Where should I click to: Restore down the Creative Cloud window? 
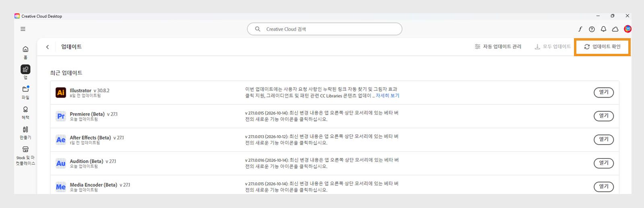(x=613, y=16)
